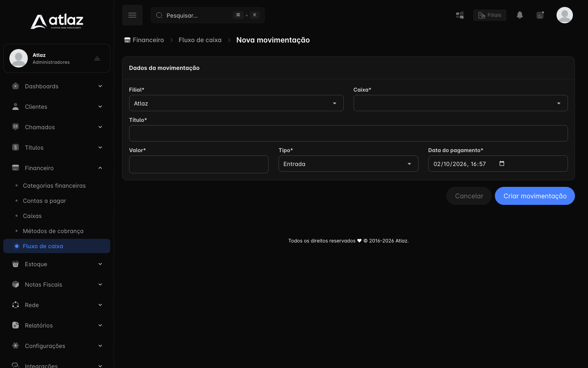Open the Caixa dropdown
This screenshot has height=368, width=588.
(x=461, y=103)
